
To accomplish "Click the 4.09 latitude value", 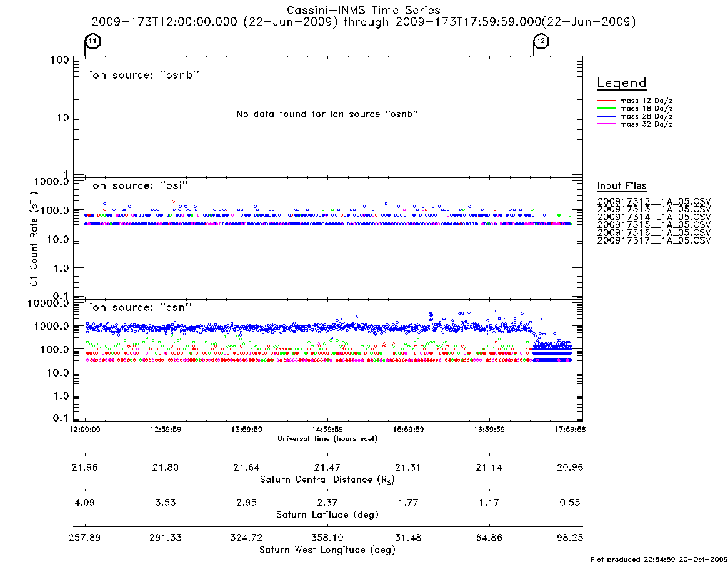I will click(x=85, y=502).
